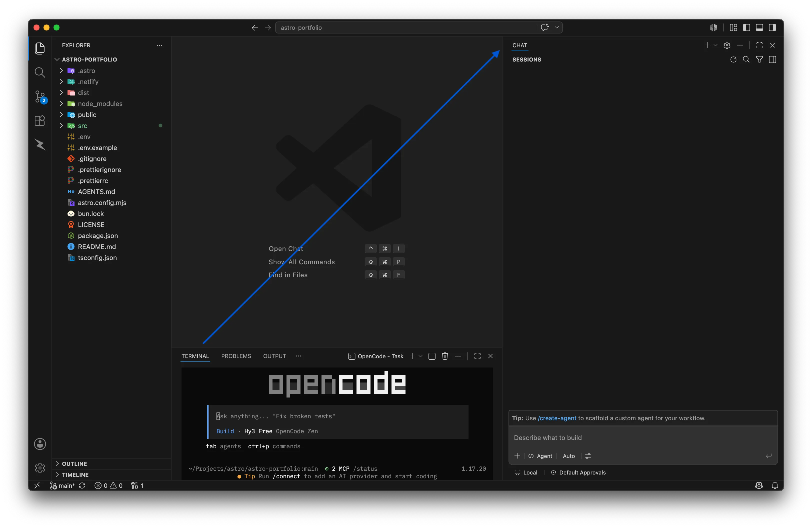Screen dimensions: 812x528
Task: Click the main* branch in status bar
Action: tap(62, 485)
